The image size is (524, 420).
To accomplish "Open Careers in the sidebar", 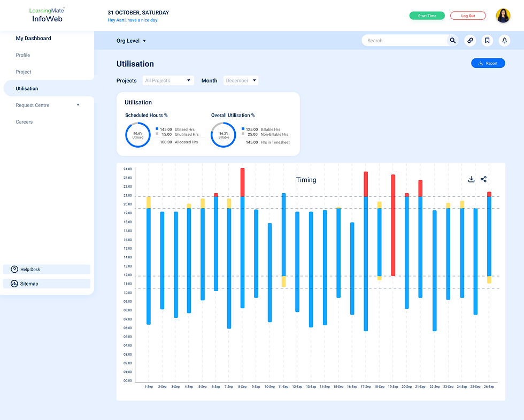I will tap(24, 122).
